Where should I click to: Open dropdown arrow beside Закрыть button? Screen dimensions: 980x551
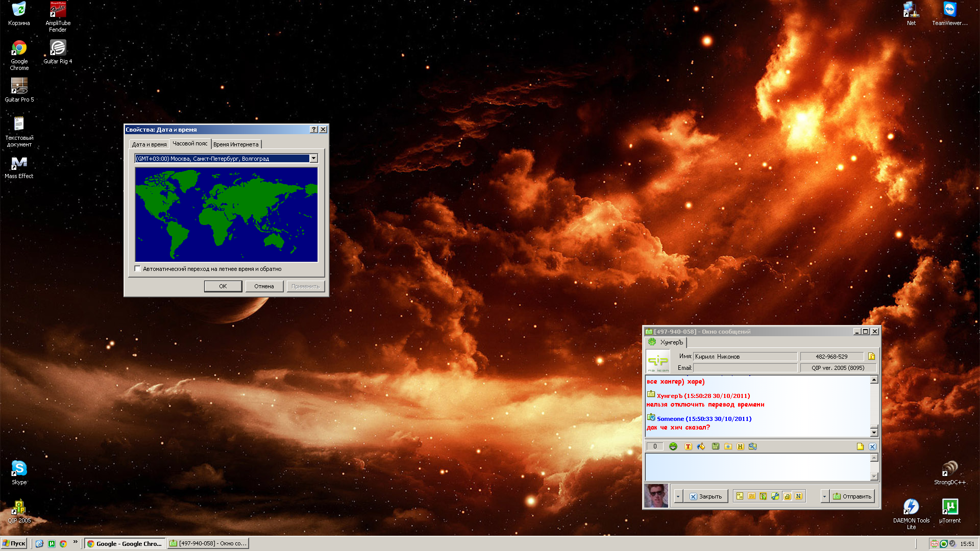point(678,496)
